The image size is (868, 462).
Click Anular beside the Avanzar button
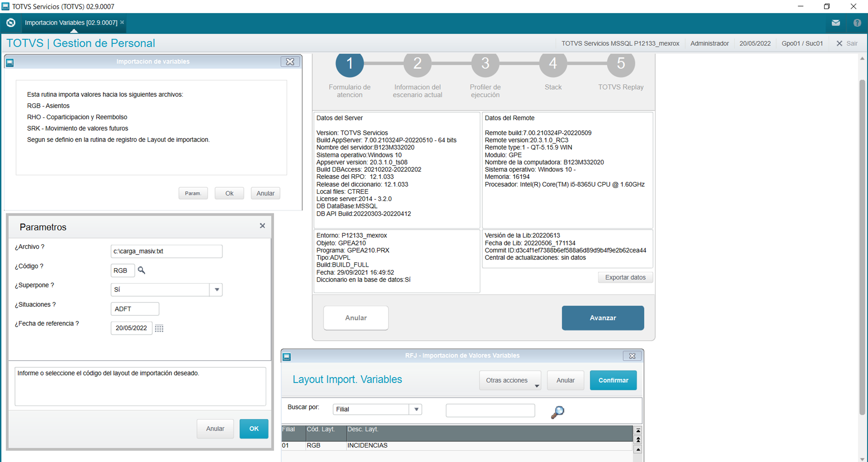(356, 318)
